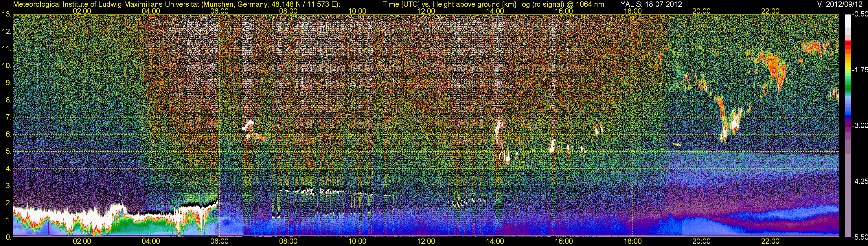Click the 06:00 label on the bottom time axis
Image resolution: width=868 pixels, height=246 pixels.
(x=219, y=241)
